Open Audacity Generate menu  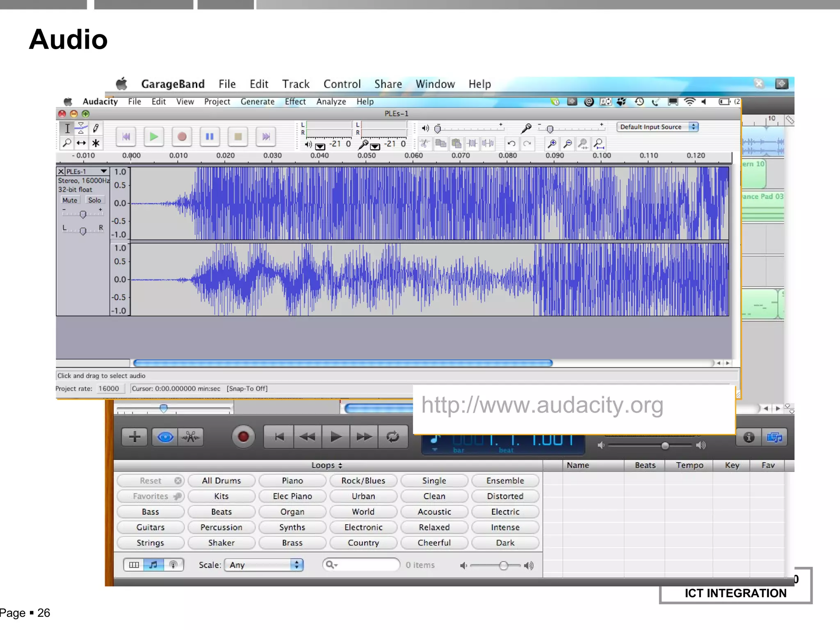click(258, 102)
